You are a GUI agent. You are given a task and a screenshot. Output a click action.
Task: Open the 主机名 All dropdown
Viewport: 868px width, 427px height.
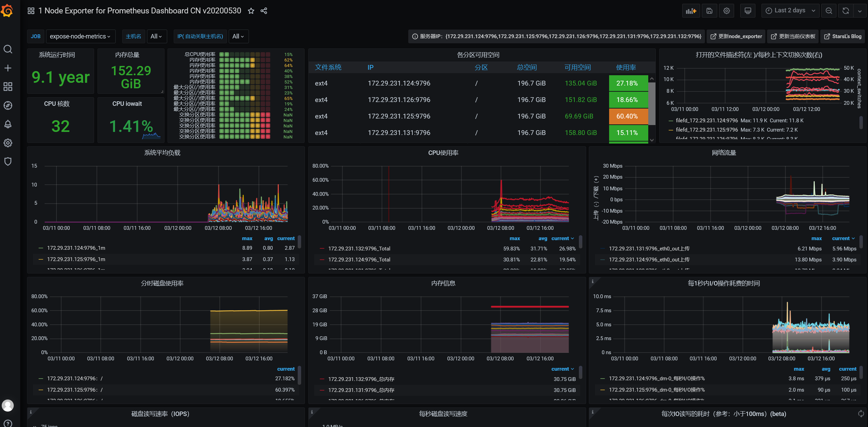157,36
